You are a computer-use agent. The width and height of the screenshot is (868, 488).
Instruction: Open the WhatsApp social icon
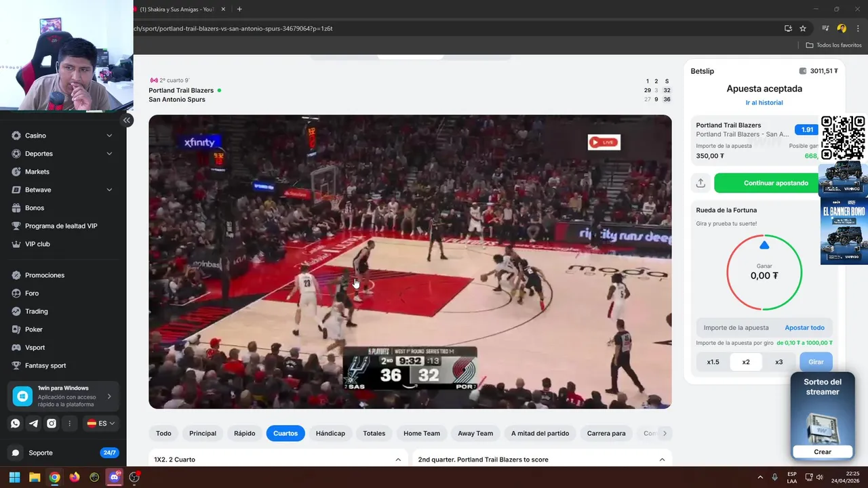[15, 423]
